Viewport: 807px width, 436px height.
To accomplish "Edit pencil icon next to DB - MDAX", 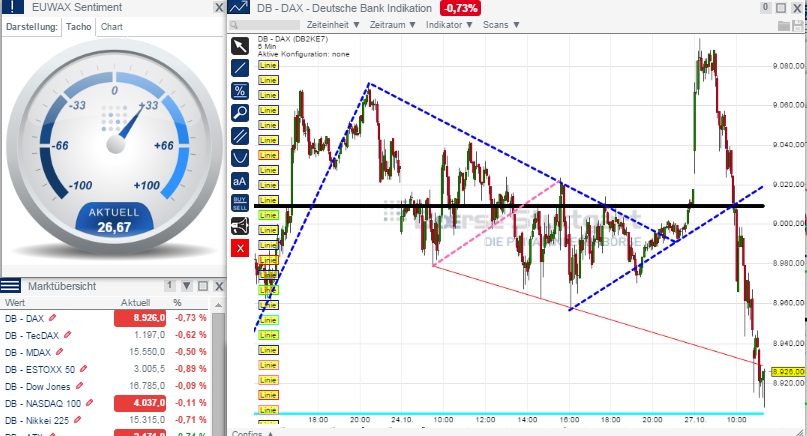I will tap(59, 352).
